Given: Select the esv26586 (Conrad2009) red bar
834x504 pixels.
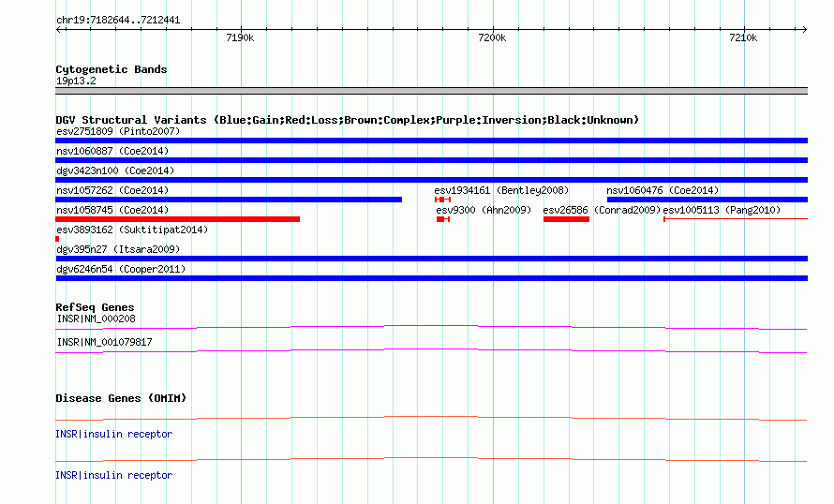Looking at the screenshot, I should (x=566, y=219).
